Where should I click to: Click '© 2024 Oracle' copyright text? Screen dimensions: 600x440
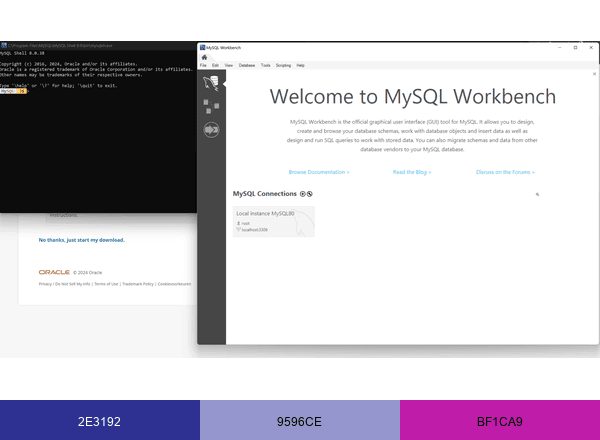[88, 272]
